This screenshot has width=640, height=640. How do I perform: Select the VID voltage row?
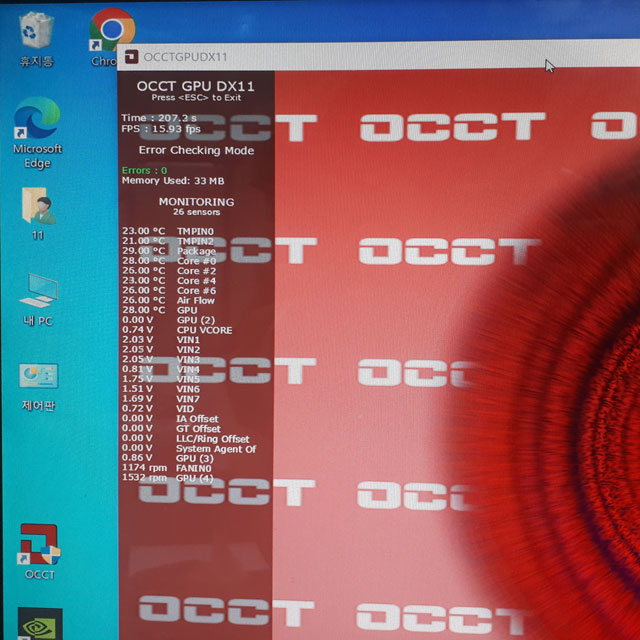point(158,408)
